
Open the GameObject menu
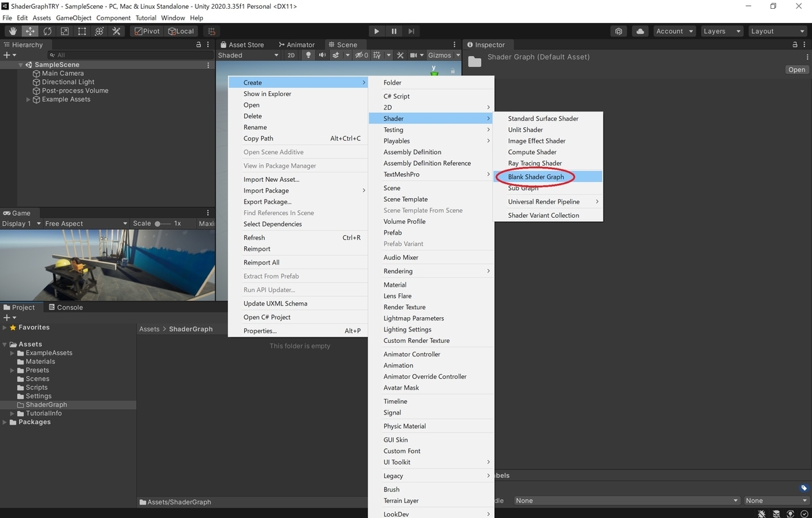[74, 18]
